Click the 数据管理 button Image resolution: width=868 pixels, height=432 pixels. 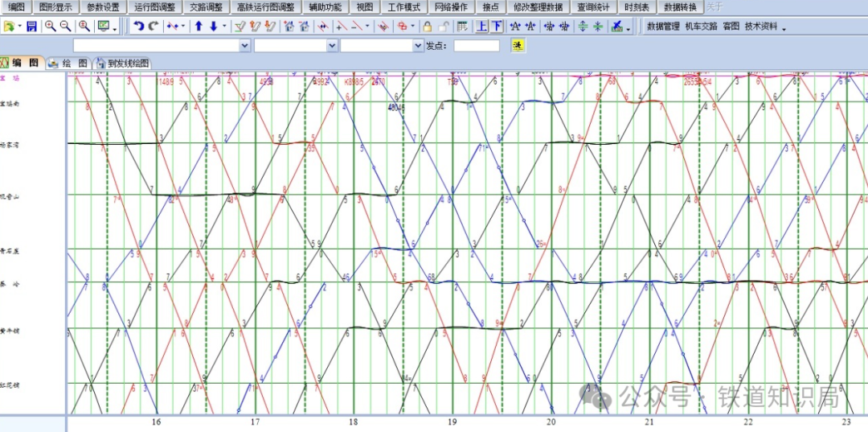point(663,27)
